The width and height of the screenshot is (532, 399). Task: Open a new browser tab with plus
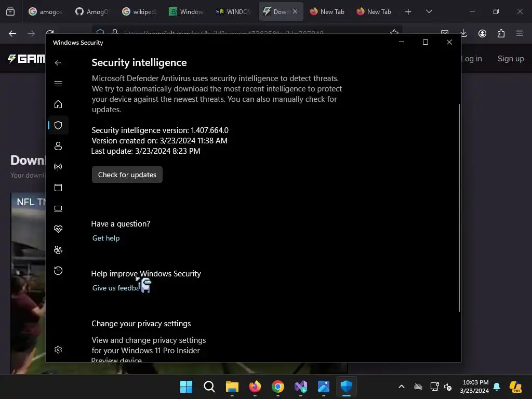(408, 12)
